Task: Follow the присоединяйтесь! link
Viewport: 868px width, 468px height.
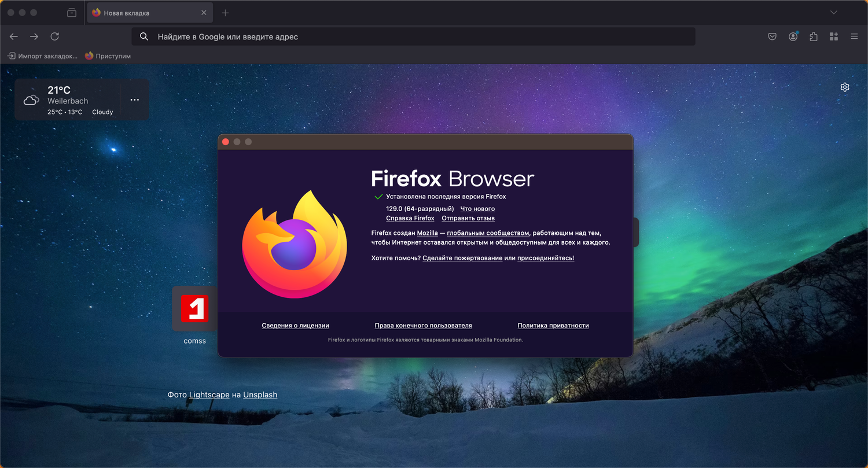Action: 546,258
